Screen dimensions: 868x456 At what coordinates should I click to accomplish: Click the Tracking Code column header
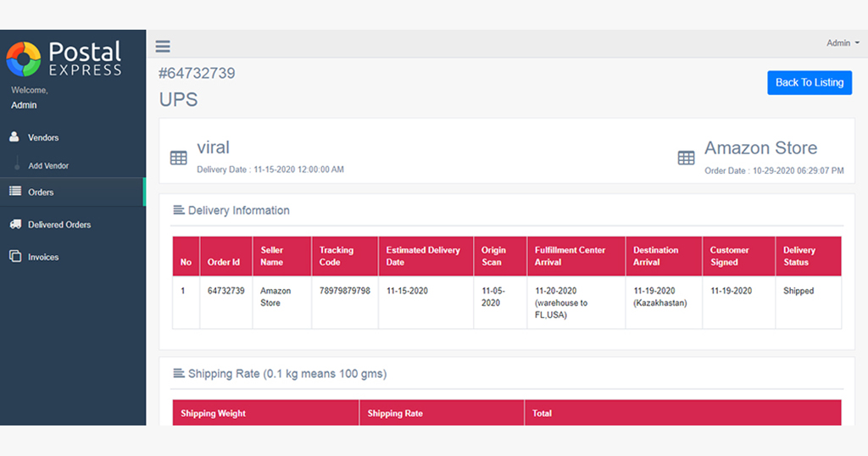pyautogui.click(x=345, y=256)
